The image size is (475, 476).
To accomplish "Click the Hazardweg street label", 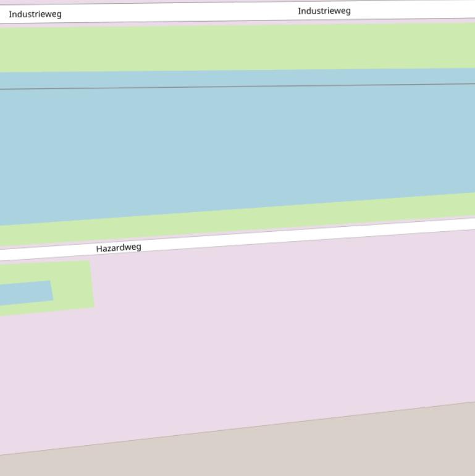I will click(119, 248).
